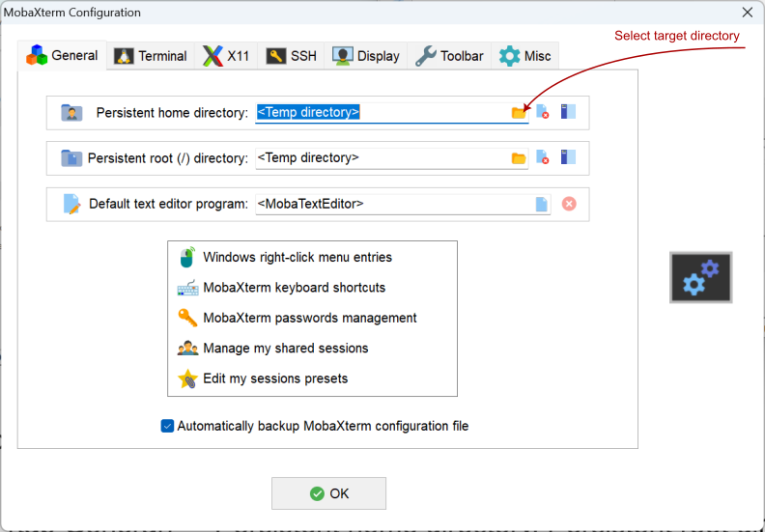This screenshot has width=765, height=532.
Task: Switch to the X11 tab
Action: (226, 56)
